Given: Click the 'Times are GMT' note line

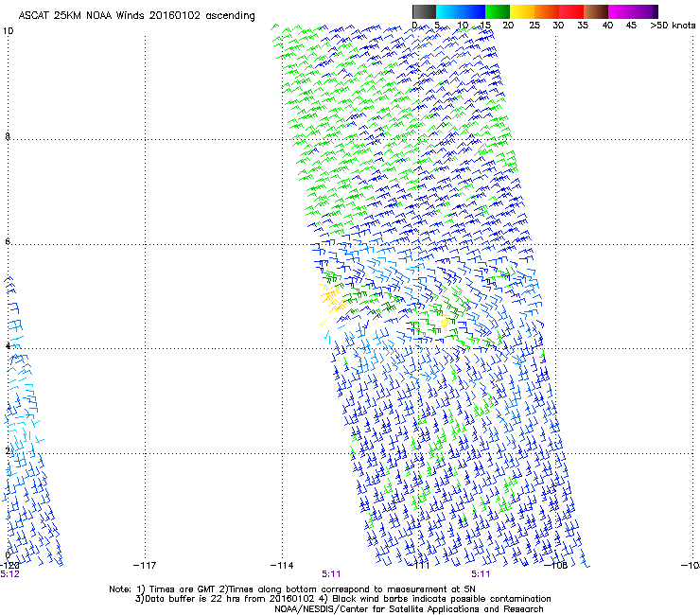Looking at the screenshot, I should tap(292, 589).
